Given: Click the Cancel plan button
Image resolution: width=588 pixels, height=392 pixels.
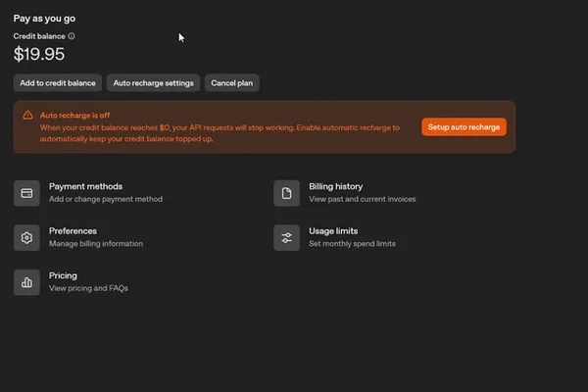Looking at the screenshot, I should (231, 83).
